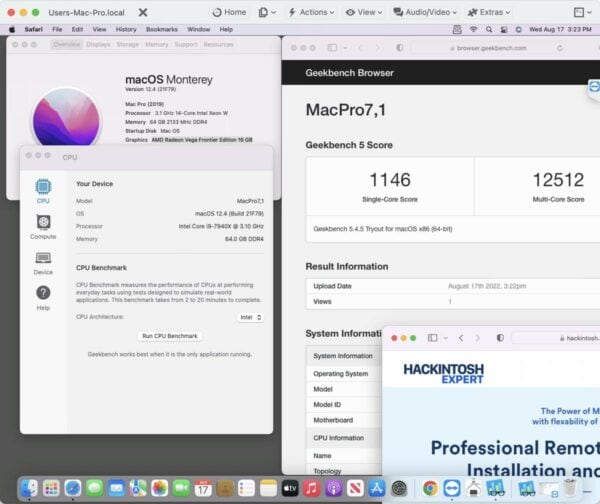This screenshot has width=600, height=504.
Task: Open Launchpad from the Dock
Action: pyautogui.click(x=51, y=488)
